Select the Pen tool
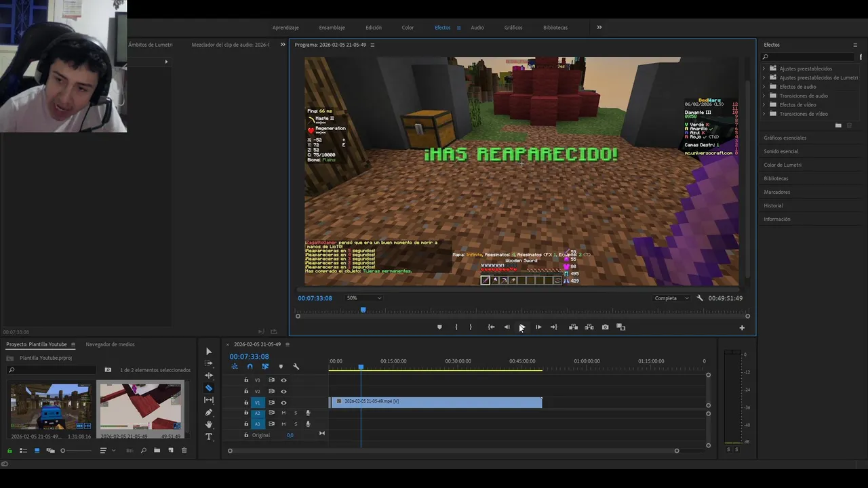This screenshot has width=868, height=488. (208, 412)
